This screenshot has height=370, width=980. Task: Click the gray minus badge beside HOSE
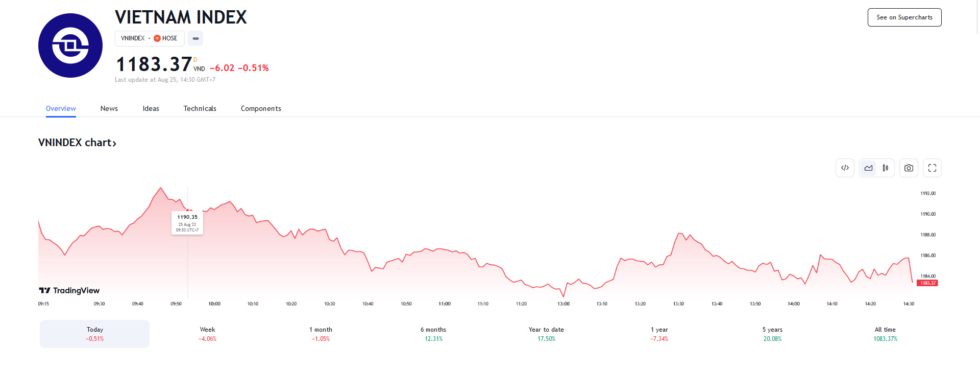[x=195, y=38]
